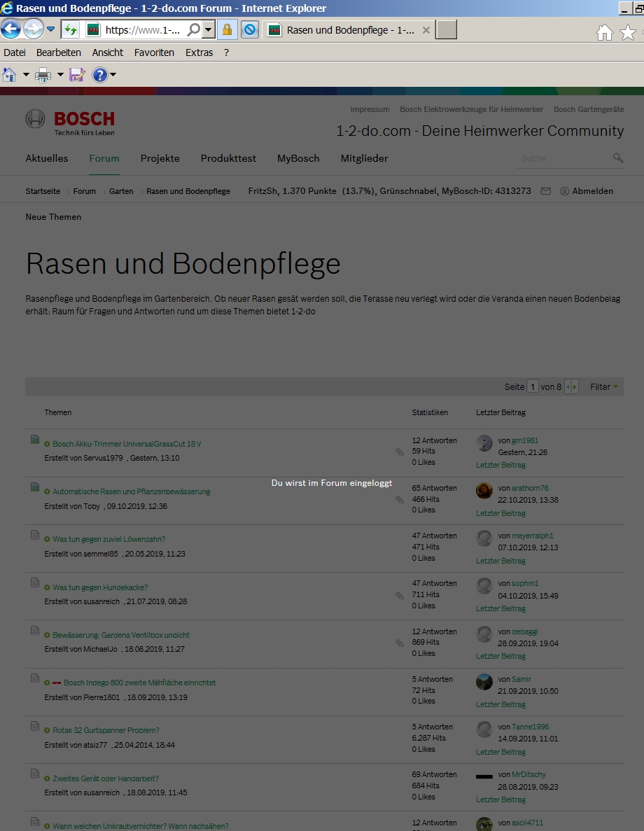This screenshot has height=831, width=644.
Task: Open the Extras menu
Action: click(x=199, y=53)
